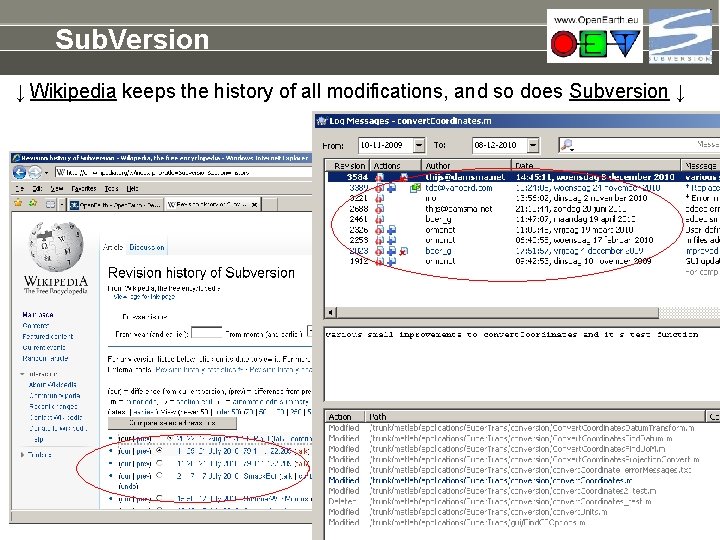Image resolution: width=720 pixels, height=540 pixels.
Task: Open the tab list dropdown arrow
Action: click(62, 204)
